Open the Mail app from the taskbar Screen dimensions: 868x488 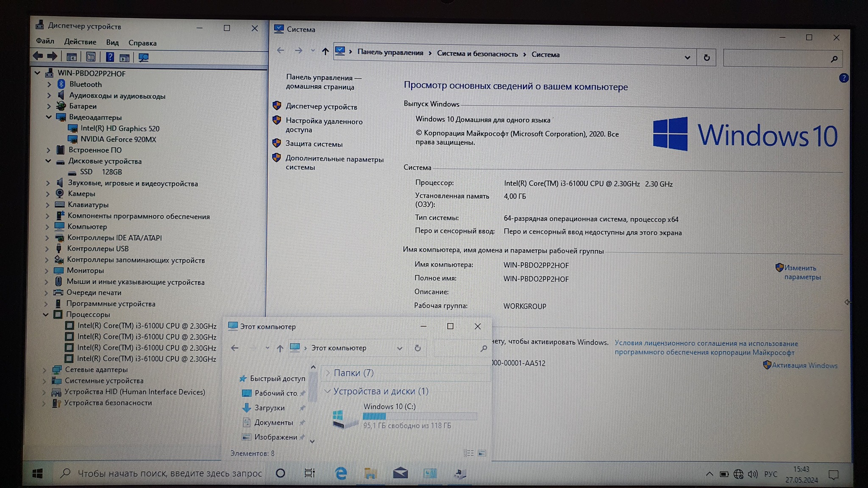400,473
